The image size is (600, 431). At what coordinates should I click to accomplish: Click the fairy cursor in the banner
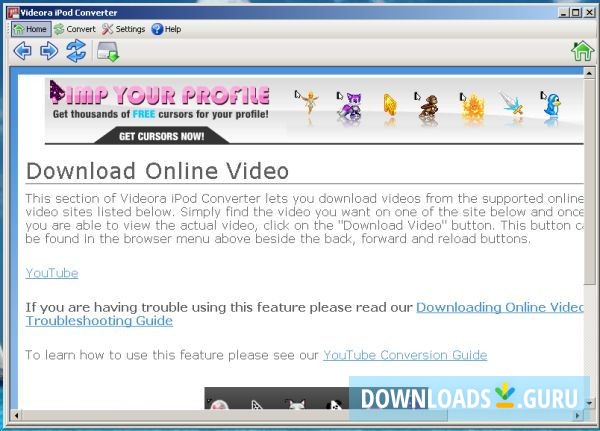click(308, 102)
